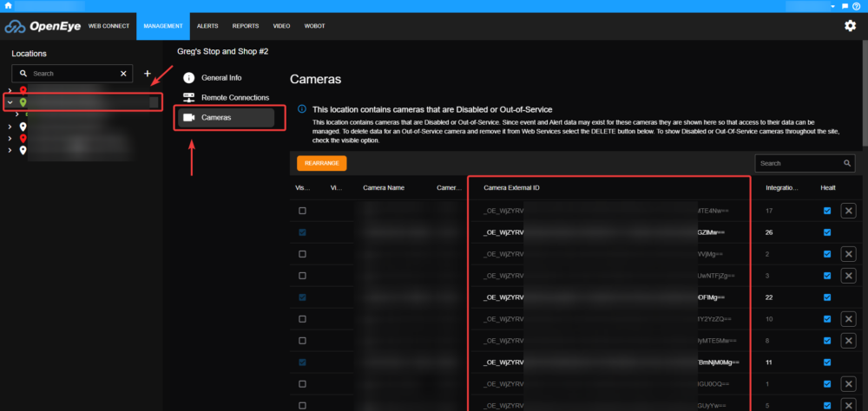The width and height of the screenshot is (868, 411).
Task: Collapse the green-pin location with its down chevron
Action: pos(10,102)
